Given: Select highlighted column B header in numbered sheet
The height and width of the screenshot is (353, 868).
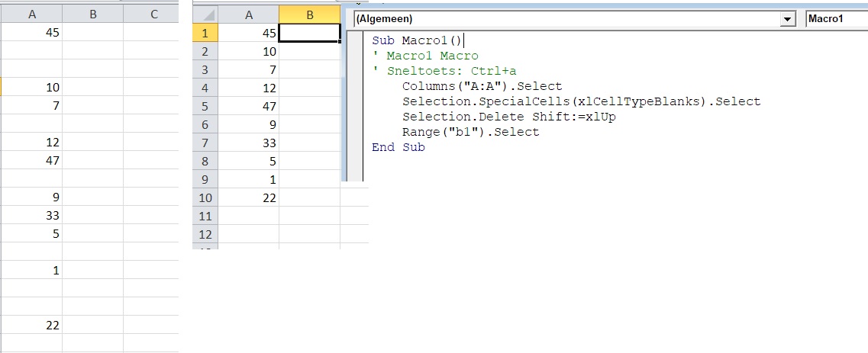Looking at the screenshot, I should (310, 14).
